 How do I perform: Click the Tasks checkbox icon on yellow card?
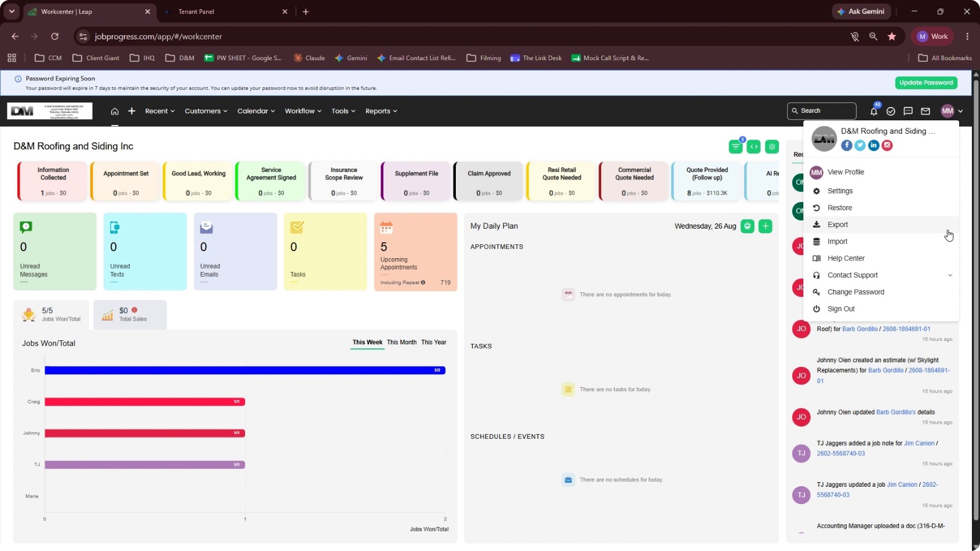tap(297, 227)
